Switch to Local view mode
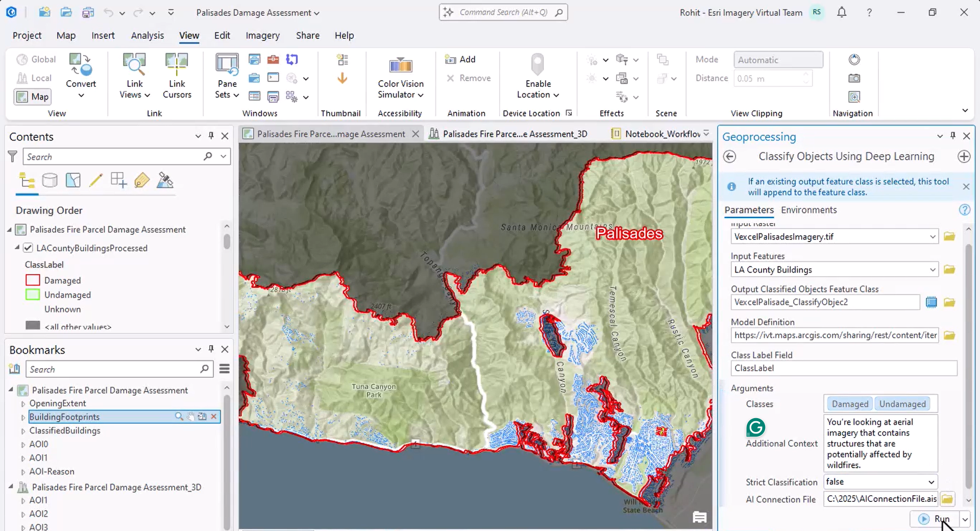Screen dimensions: 980x531 coord(34,78)
